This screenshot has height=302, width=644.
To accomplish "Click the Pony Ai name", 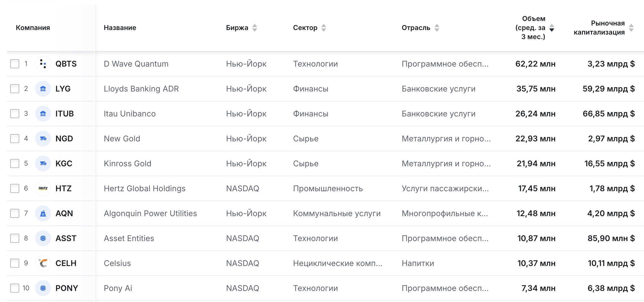I will (x=118, y=288).
